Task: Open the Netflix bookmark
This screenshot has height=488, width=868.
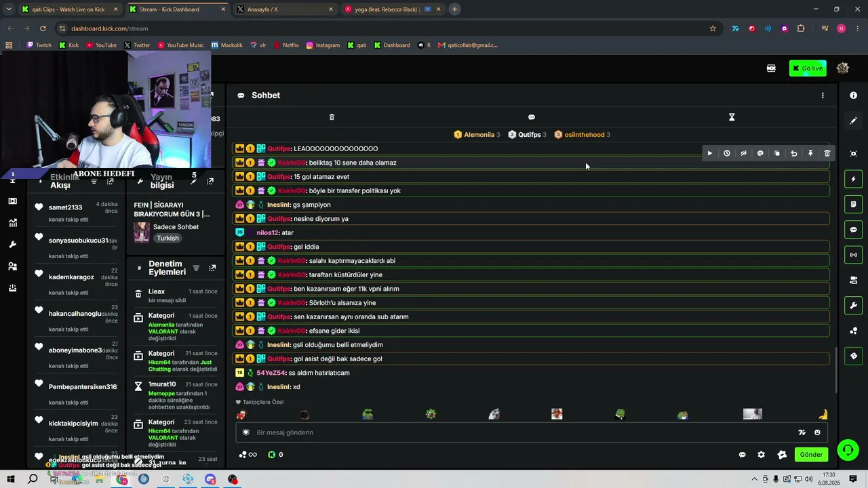Action: [285, 45]
